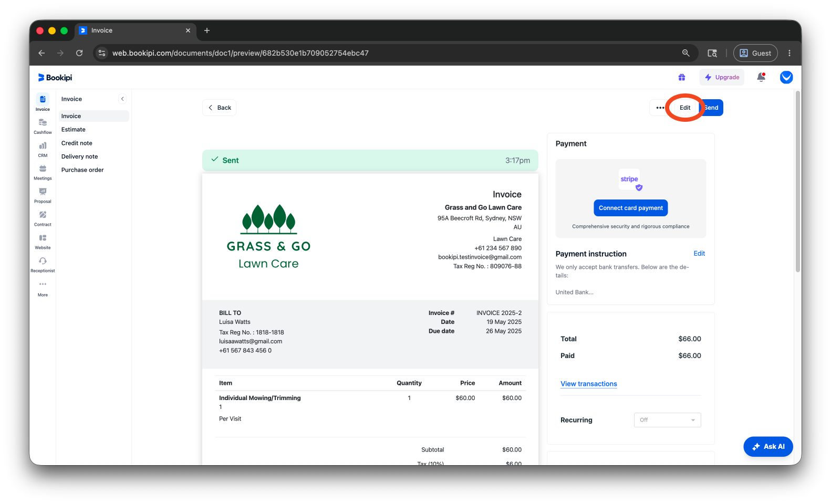Click the Individual Mowing/Trimming item
Viewport: 831px width, 504px height.
tap(260, 398)
